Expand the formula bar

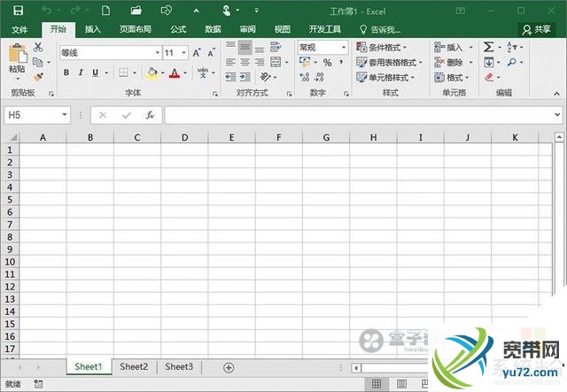(557, 115)
